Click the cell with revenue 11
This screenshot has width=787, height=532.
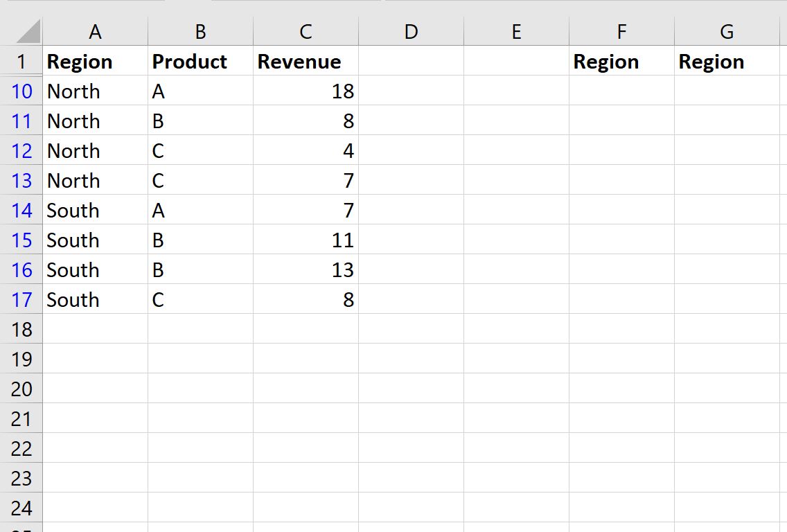click(306, 240)
